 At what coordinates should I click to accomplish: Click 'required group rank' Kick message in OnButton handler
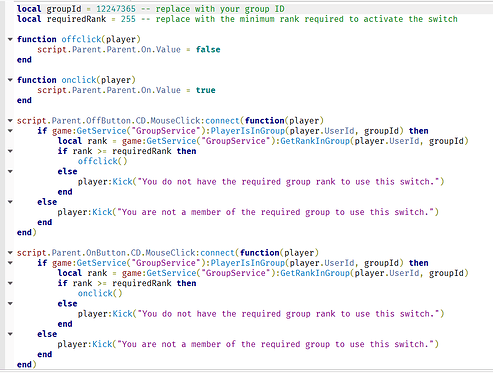tap(288, 314)
